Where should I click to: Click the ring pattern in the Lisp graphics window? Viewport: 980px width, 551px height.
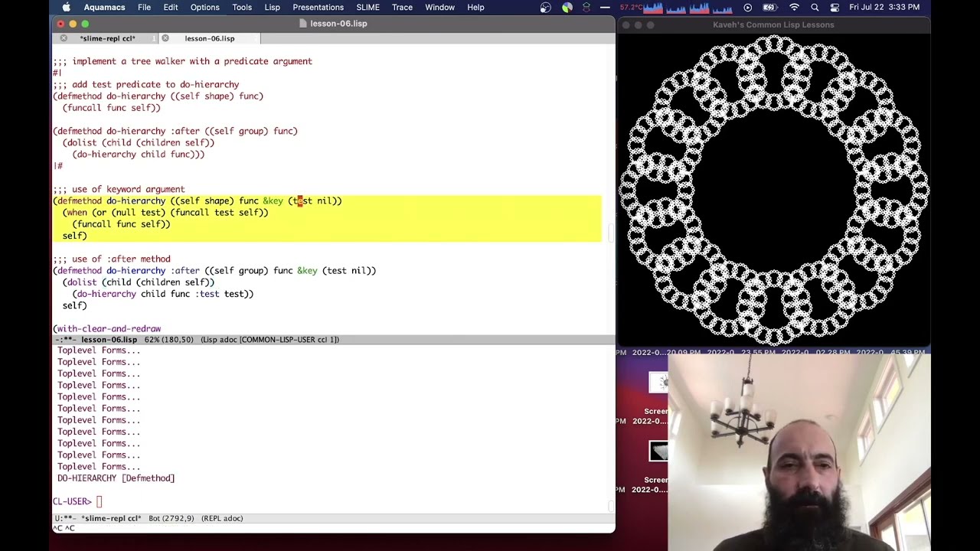point(774,190)
